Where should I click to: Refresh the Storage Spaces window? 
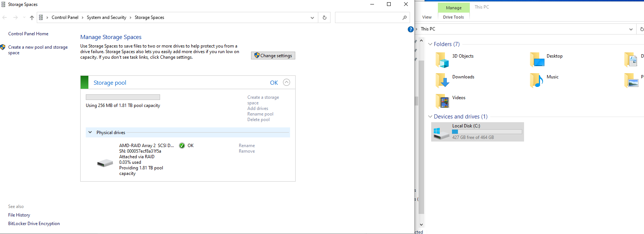pyautogui.click(x=325, y=17)
